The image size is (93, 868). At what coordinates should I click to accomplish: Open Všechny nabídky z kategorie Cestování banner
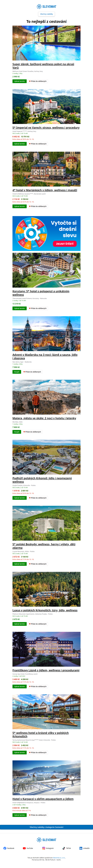[x=46, y=827]
